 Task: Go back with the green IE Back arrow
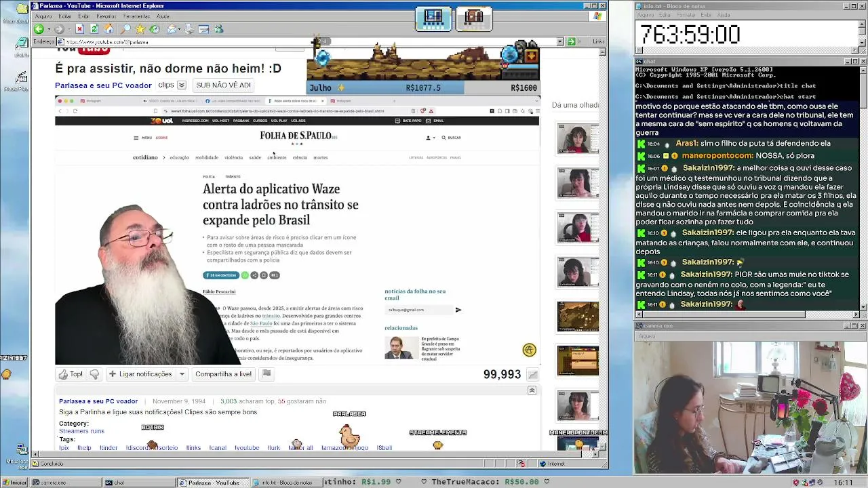point(39,29)
